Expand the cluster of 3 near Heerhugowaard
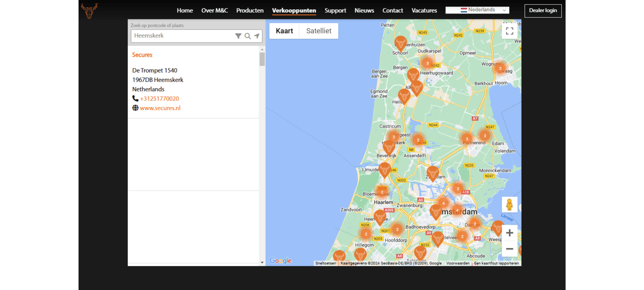 click(427, 63)
